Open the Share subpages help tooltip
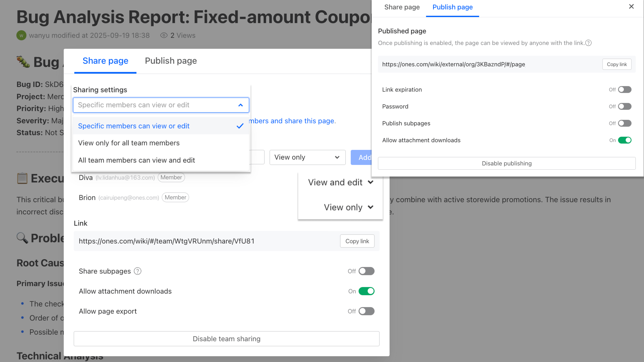This screenshot has width=644, height=362. point(137,271)
